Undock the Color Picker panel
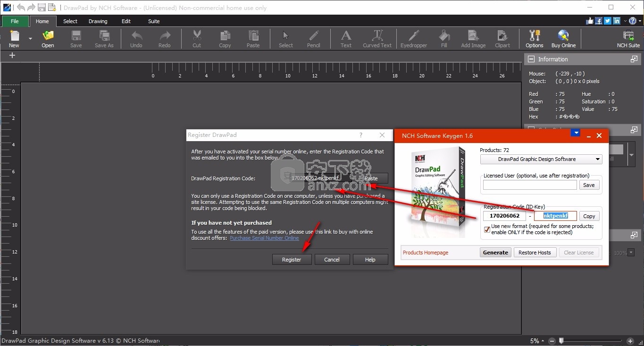644x346 pixels. pos(634,130)
